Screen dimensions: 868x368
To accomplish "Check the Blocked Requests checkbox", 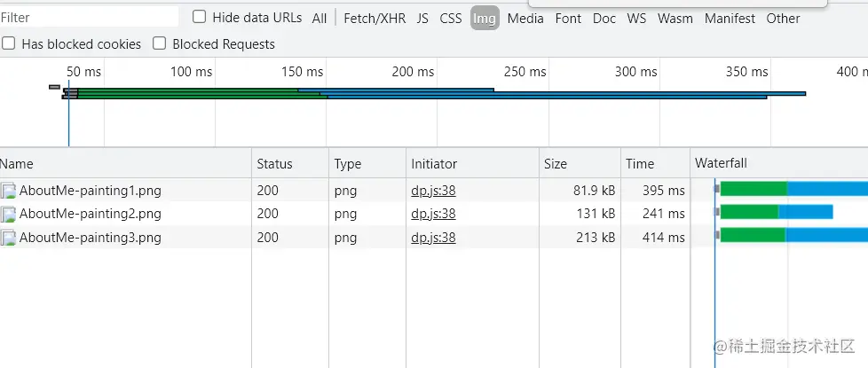I will 160,43.
